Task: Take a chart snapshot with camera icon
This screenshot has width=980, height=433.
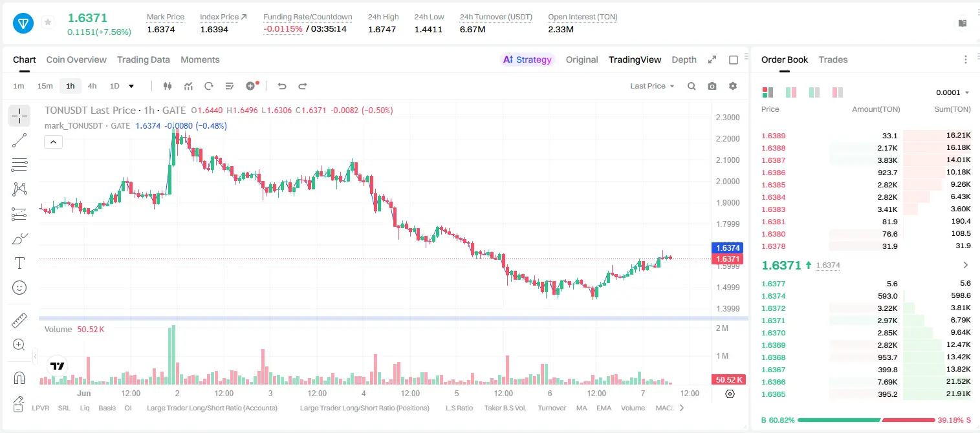Action: click(712, 86)
